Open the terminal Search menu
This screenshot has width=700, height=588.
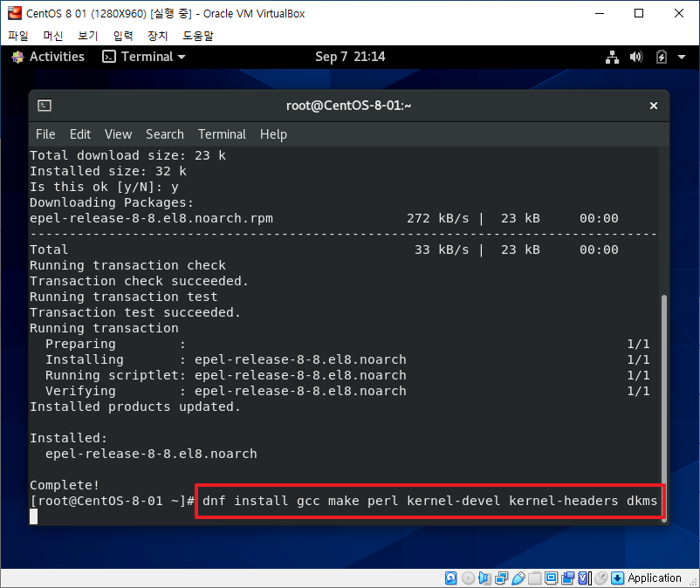coord(165,134)
